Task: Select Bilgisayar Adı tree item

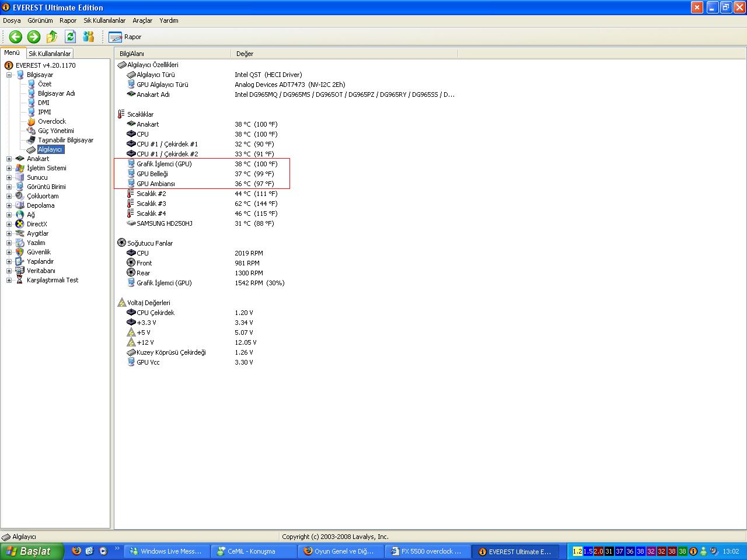Action: point(56,93)
